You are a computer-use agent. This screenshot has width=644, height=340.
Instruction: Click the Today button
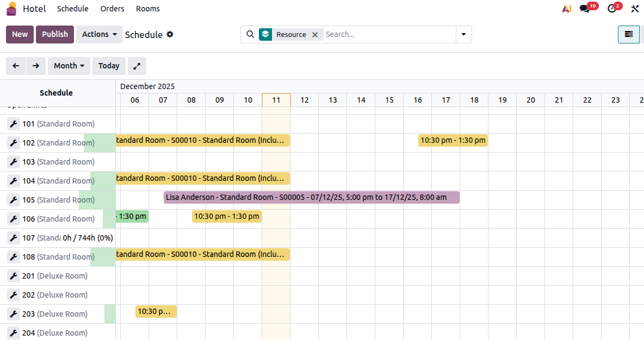(109, 66)
